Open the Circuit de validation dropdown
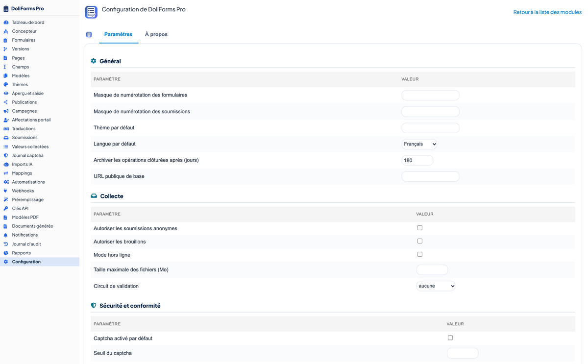 click(x=436, y=286)
